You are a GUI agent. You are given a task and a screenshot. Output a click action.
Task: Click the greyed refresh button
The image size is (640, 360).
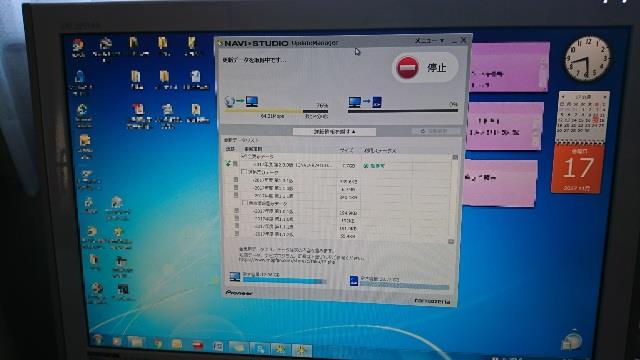pos(435,131)
